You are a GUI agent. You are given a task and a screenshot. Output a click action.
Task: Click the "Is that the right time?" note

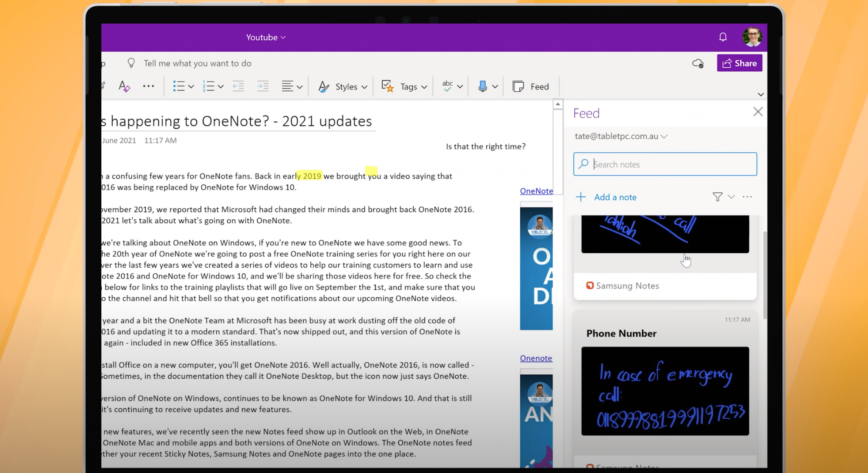(x=486, y=146)
